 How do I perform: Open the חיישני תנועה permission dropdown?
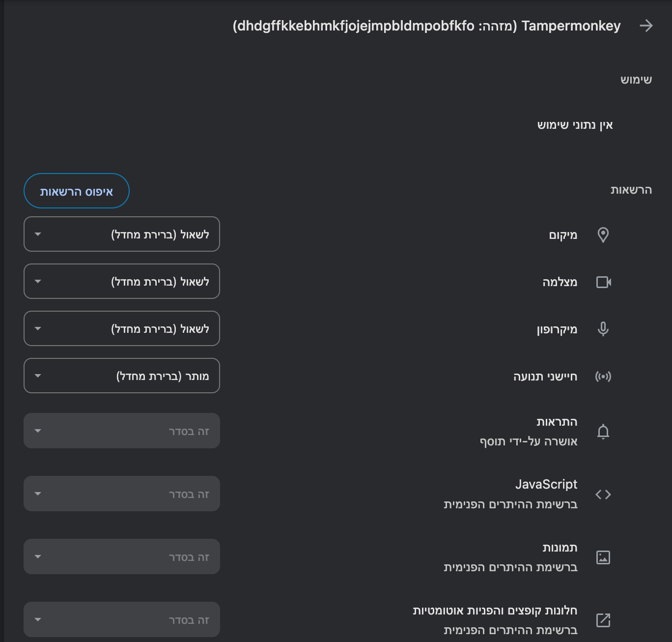tap(122, 376)
